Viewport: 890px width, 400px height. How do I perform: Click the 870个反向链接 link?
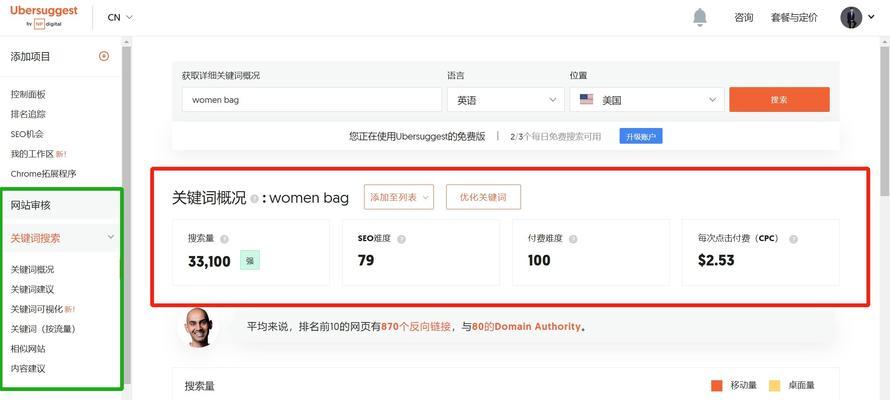[416, 327]
